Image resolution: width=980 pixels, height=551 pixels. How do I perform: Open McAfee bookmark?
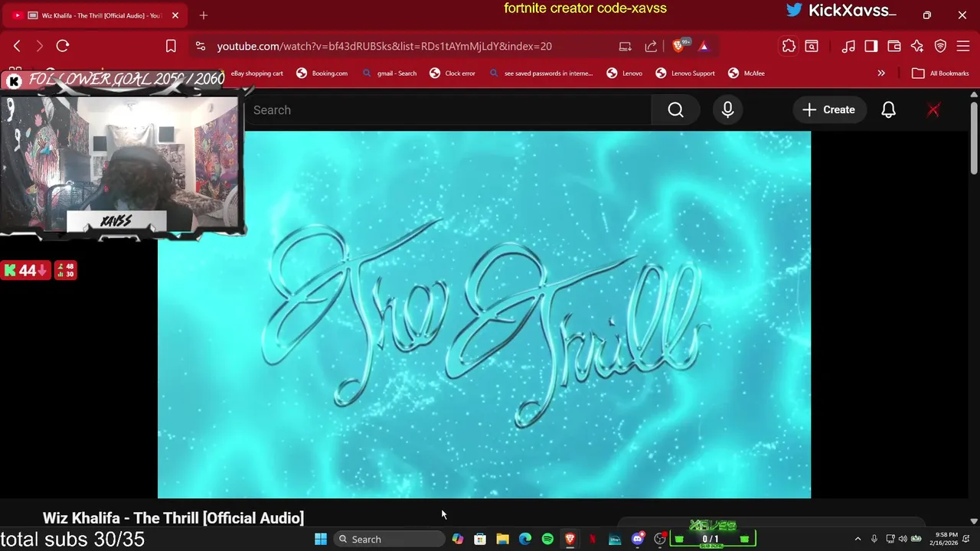tap(746, 73)
